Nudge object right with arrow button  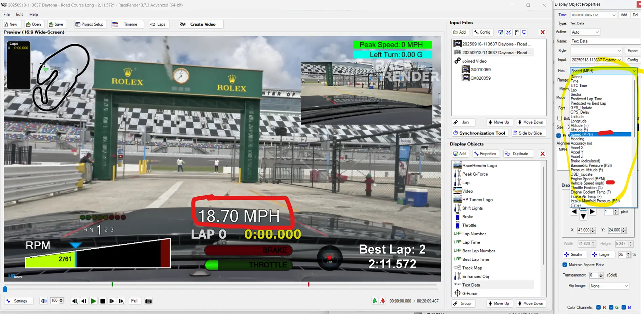click(592, 212)
